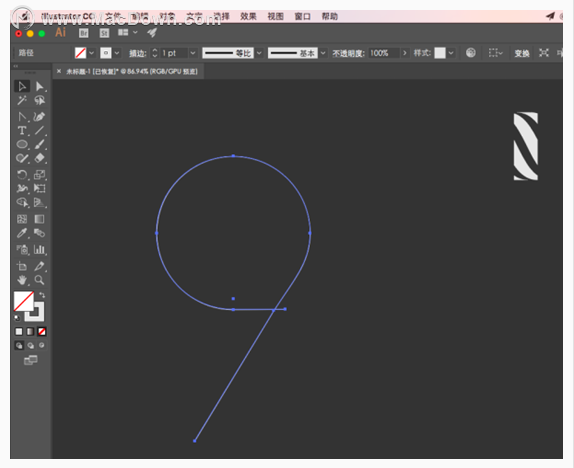
Task: Swap fill and stroke colors
Action: 42,295
